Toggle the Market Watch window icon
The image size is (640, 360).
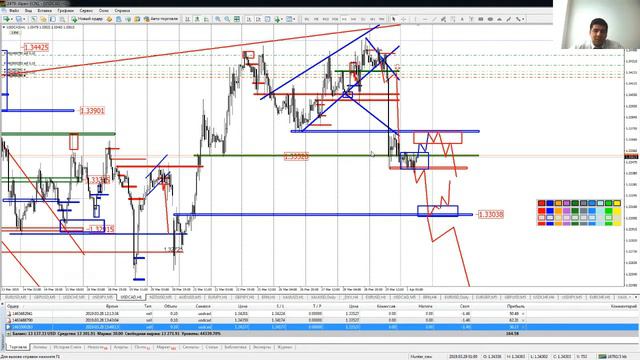click(x=34, y=19)
